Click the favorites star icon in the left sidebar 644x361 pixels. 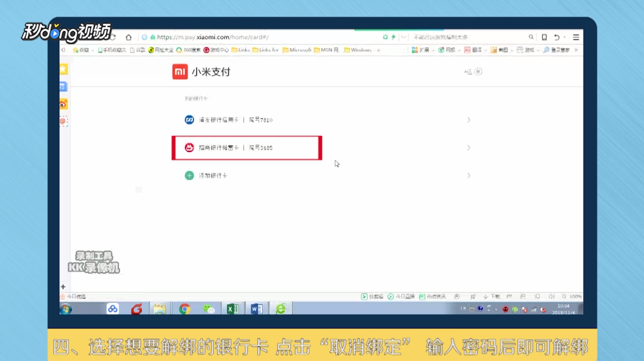click(x=63, y=69)
